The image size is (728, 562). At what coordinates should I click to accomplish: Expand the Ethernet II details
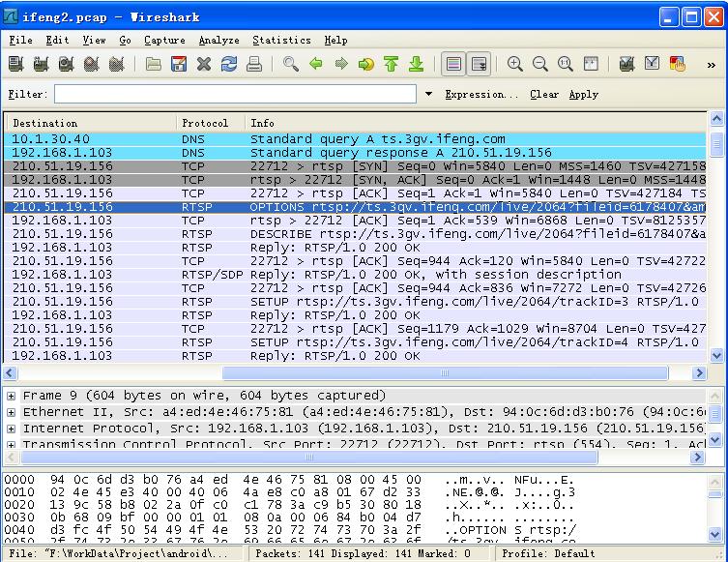[12, 412]
